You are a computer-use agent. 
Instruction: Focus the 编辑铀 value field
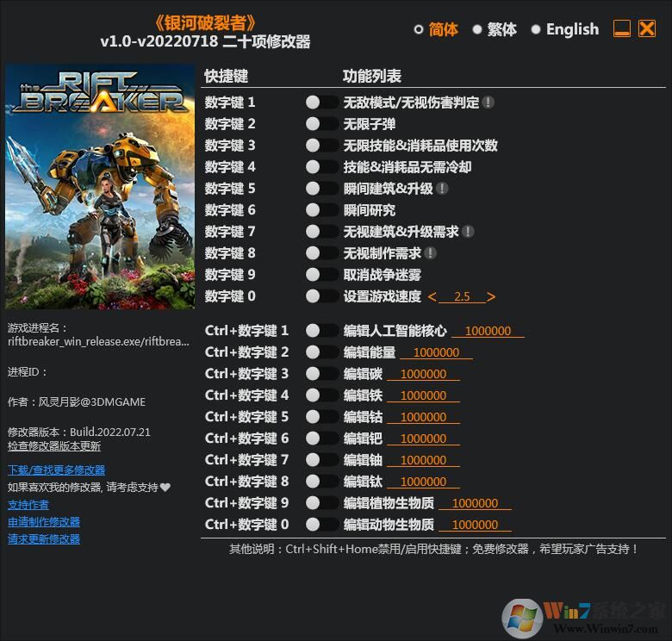click(x=423, y=460)
